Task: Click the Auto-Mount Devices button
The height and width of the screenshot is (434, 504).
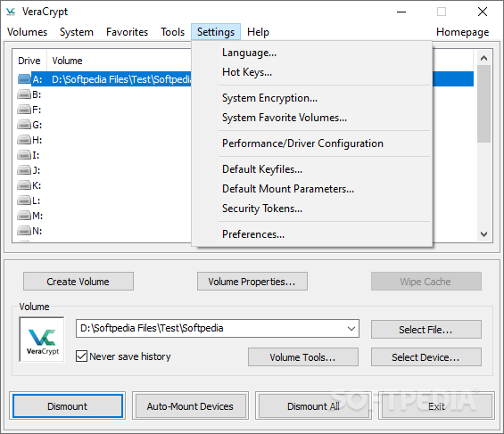Action: pyautogui.click(x=190, y=406)
